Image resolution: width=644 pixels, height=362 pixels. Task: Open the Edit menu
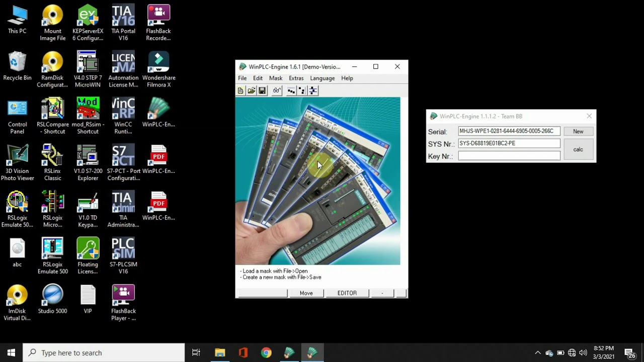[258, 78]
